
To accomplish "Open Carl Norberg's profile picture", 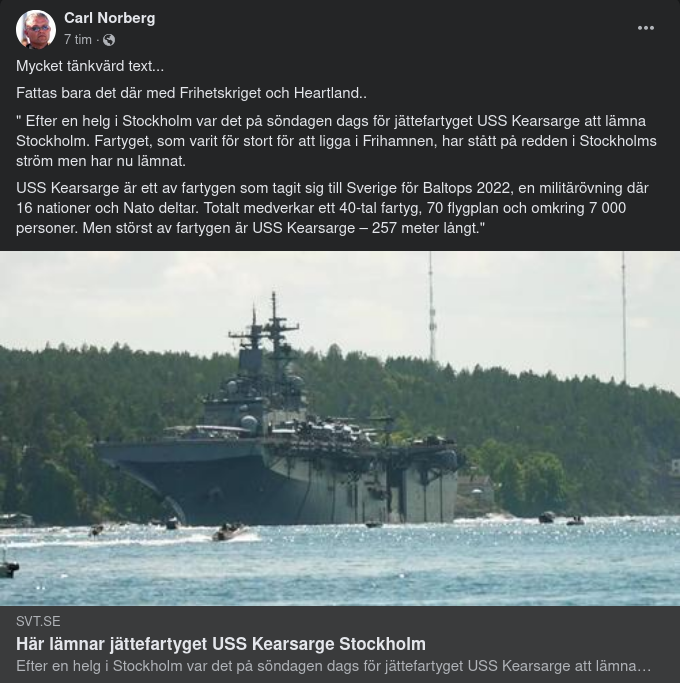I will pos(36,29).
